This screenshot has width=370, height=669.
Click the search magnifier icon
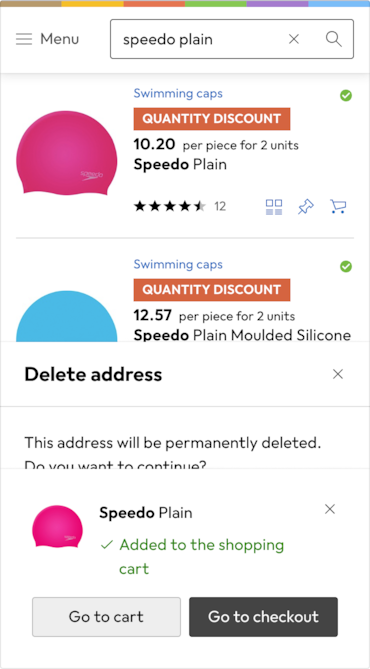click(334, 39)
